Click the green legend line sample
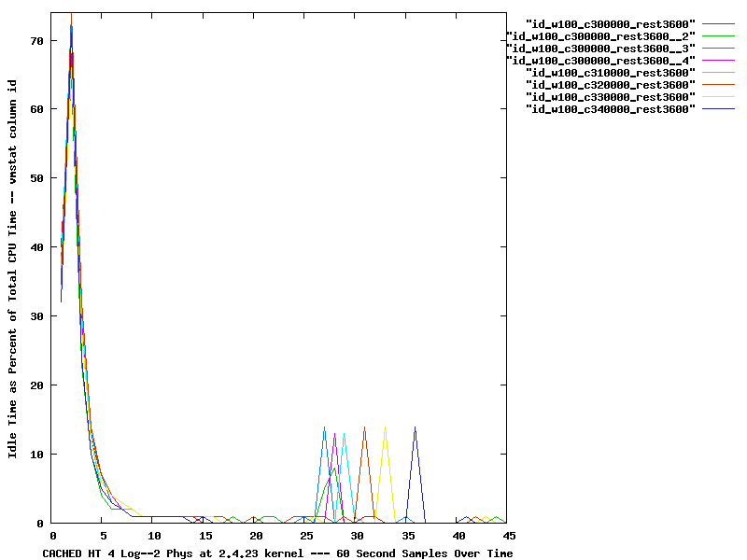747x560 pixels. [718, 36]
